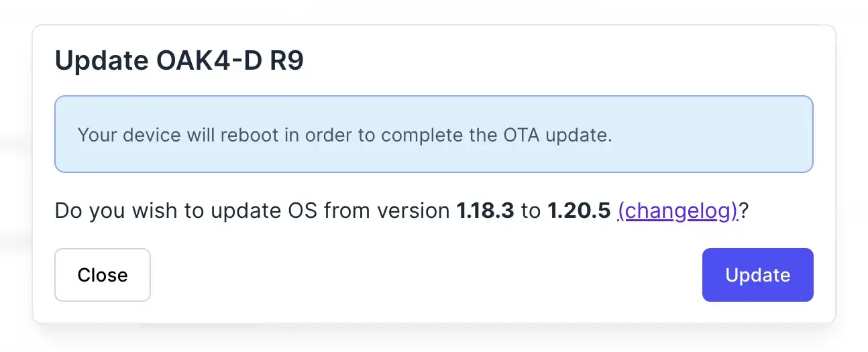Image resolution: width=868 pixels, height=352 pixels.
Task: Click the question mark after changelog
Action: [744, 211]
